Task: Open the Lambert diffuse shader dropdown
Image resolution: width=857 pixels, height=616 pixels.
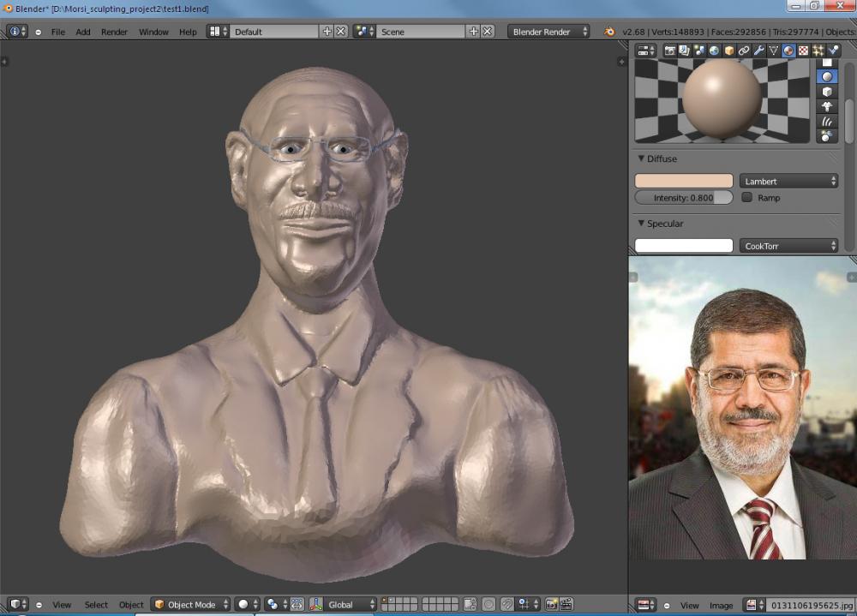Action: [x=788, y=182]
